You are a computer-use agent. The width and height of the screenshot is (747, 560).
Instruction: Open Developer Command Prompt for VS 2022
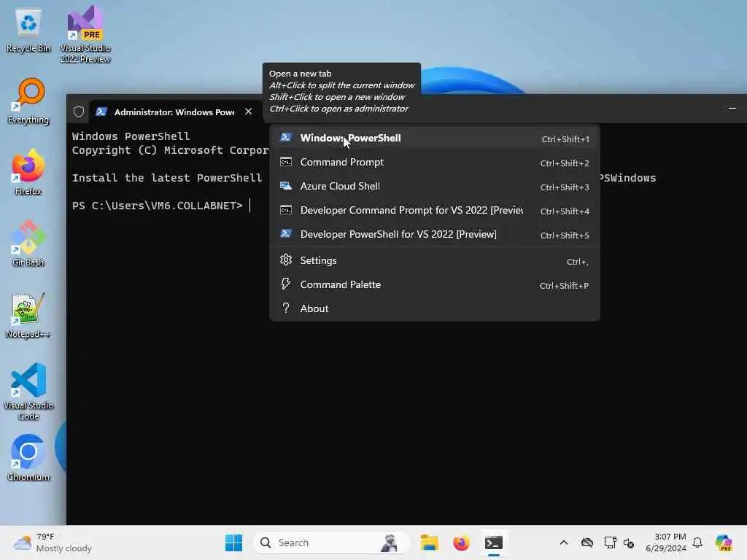pyautogui.click(x=435, y=211)
